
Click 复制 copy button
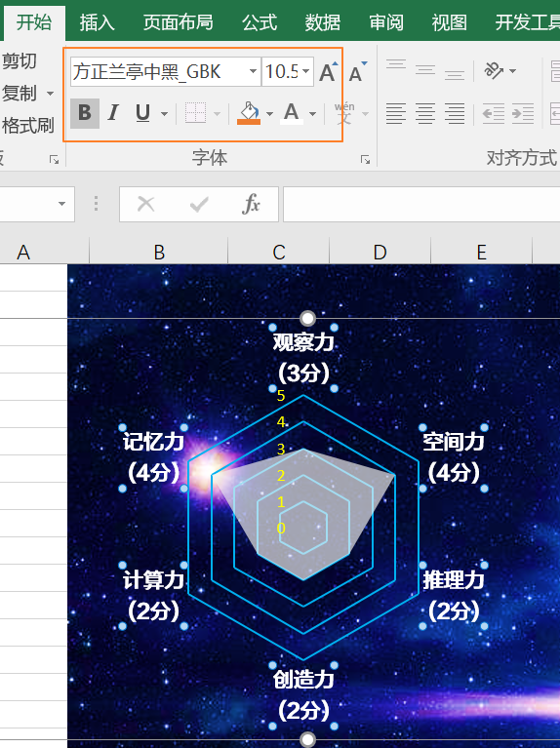point(20,93)
